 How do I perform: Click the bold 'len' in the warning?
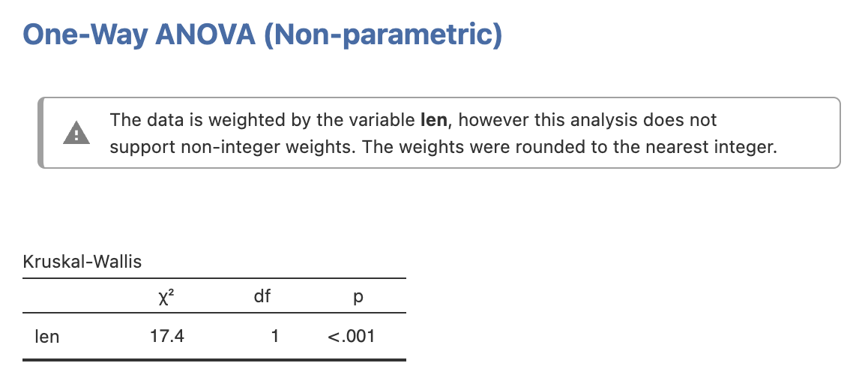click(434, 120)
